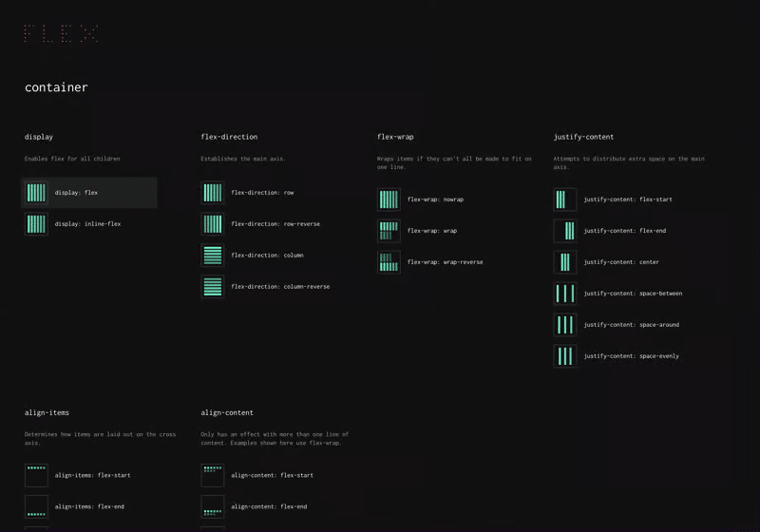The width and height of the screenshot is (760, 532).
Task: Click the FLEX dotted logo
Action: (x=62, y=34)
